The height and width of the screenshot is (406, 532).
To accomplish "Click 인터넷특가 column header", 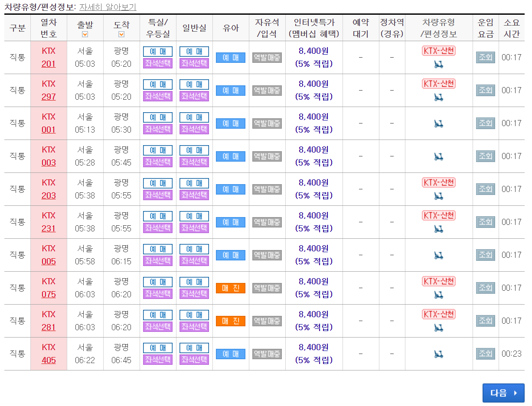I will (314, 28).
